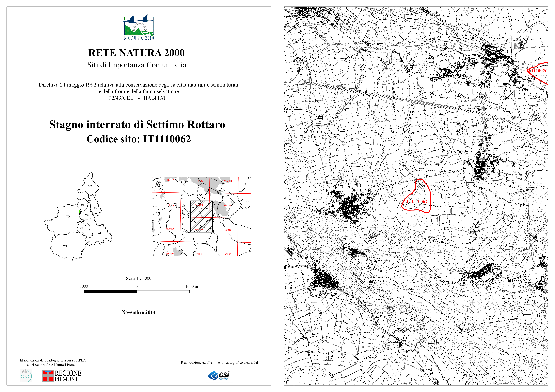Click the province label TO

pyautogui.click(x=68, y=216)
